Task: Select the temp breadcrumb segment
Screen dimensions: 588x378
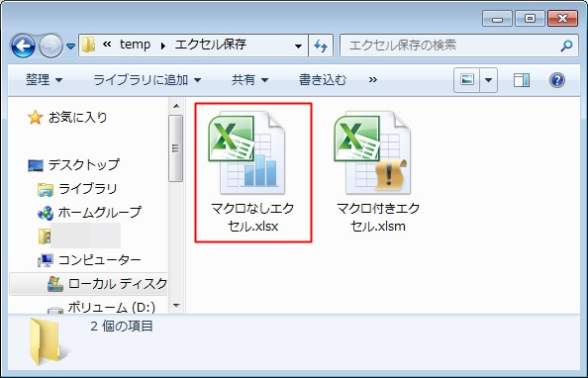Action: (135, 45)
